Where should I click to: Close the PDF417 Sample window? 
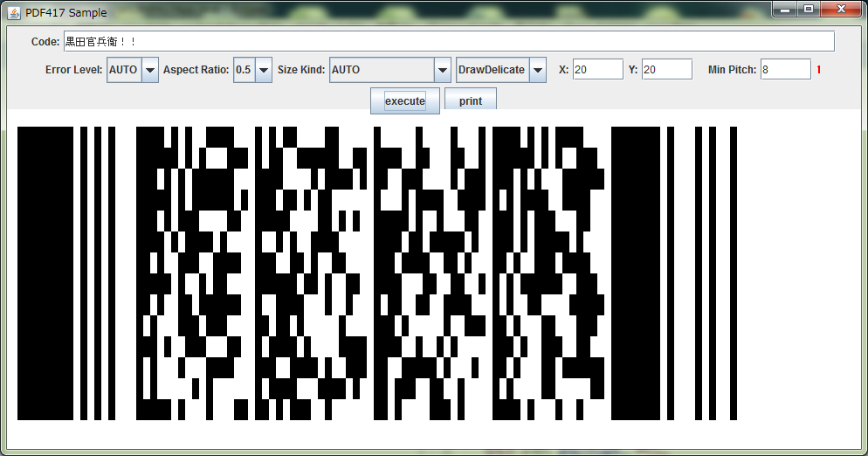(841, 9)
